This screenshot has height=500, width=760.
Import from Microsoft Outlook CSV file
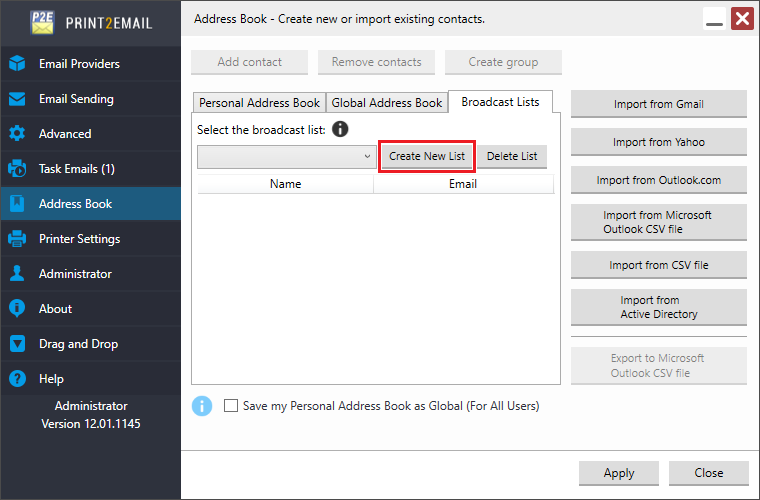pyautogui.click(x=659, y=222)
